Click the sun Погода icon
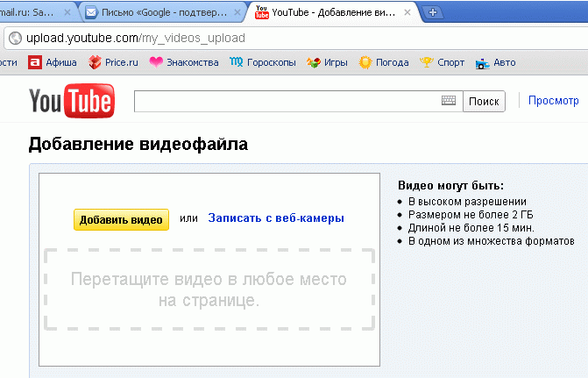This screenshot has height=378, width=588. click(365, 62)
